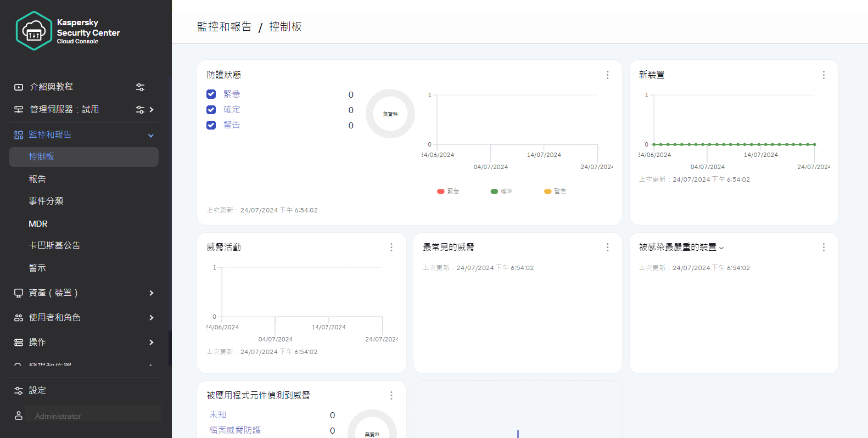Screen dimensions: 868x438
Task: Expand the 使用者和角色 menu
Action: click(151, 318)
